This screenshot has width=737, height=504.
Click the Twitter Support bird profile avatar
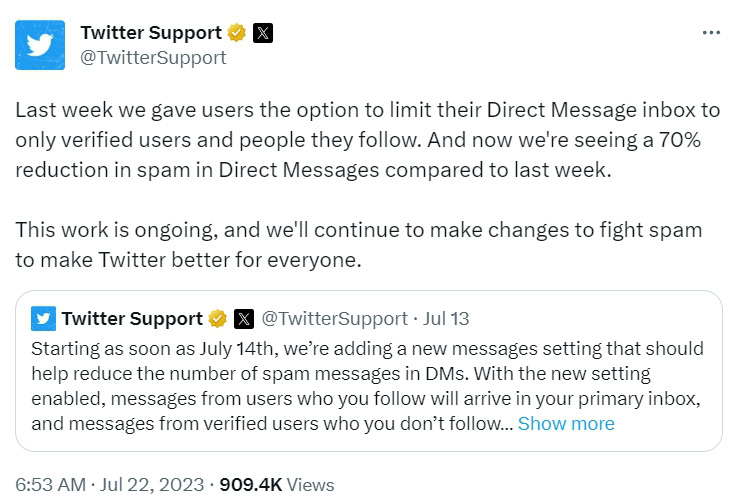coord(41,44)
